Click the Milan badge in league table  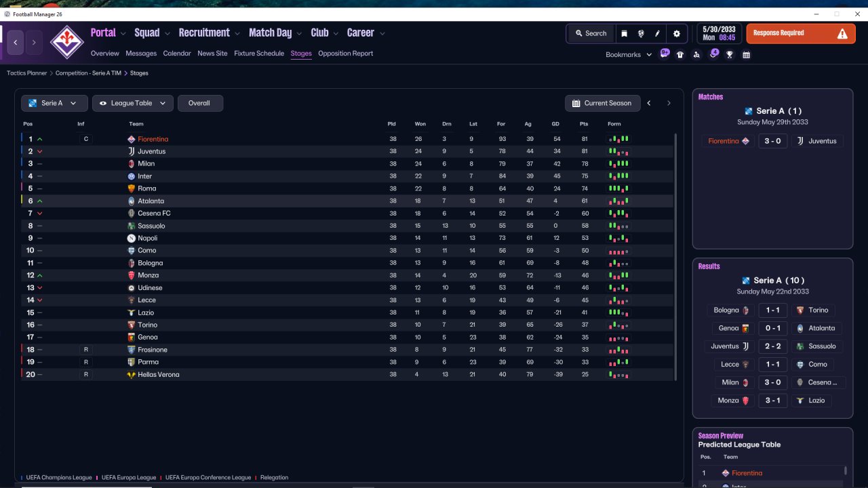pos(132,163)
